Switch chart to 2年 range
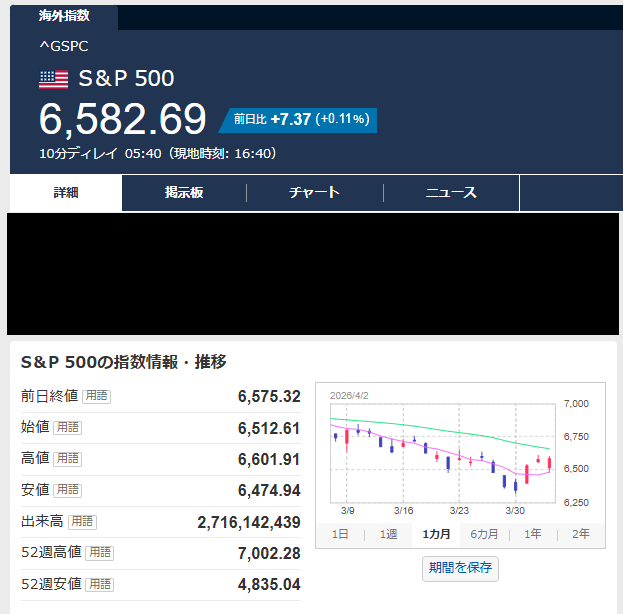The width and height of the screenshot is (623, 614). pyautogui.click(x=581, y=534)
